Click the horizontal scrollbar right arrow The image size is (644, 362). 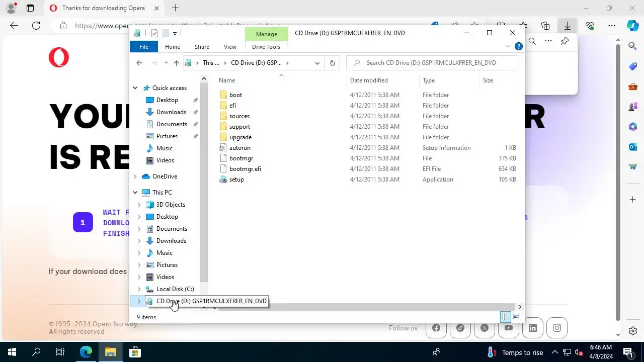520,307
